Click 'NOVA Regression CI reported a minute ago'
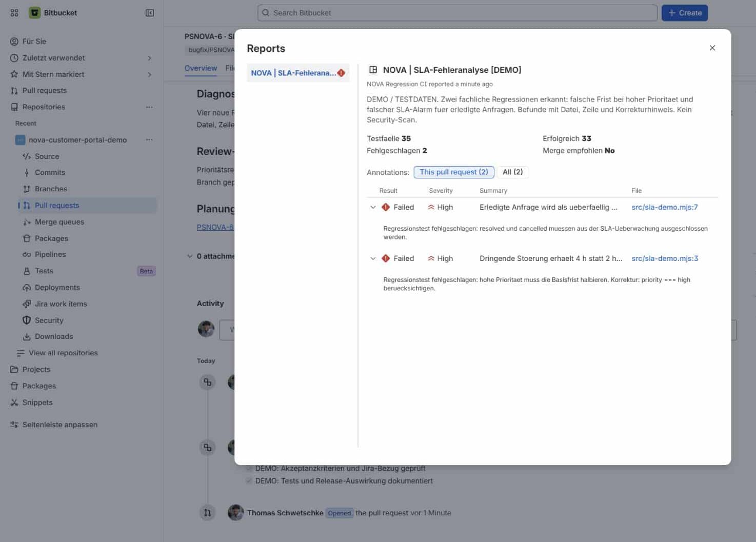 (430, 84)
